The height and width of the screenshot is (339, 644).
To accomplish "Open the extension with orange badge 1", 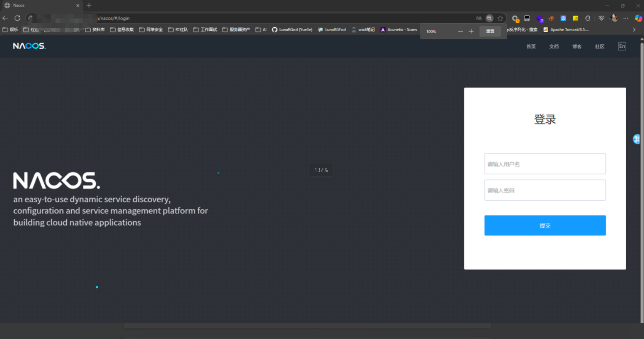I will pos(515,19).
